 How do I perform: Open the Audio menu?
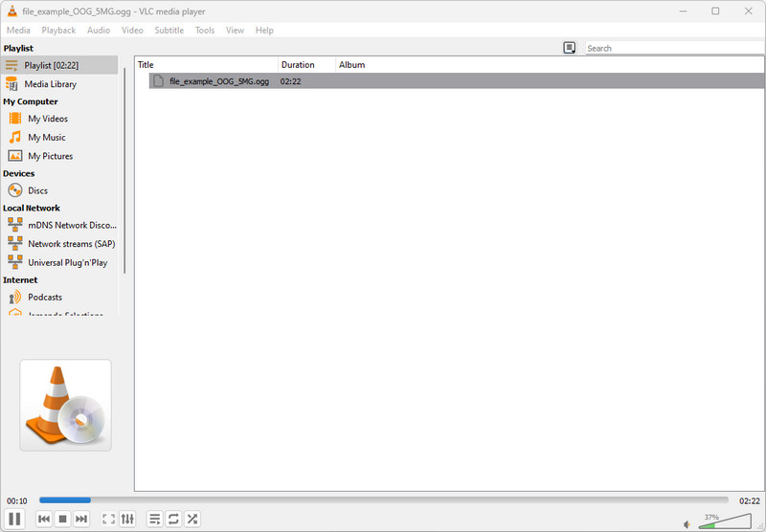pyautogui.click(x=99, y=31)
